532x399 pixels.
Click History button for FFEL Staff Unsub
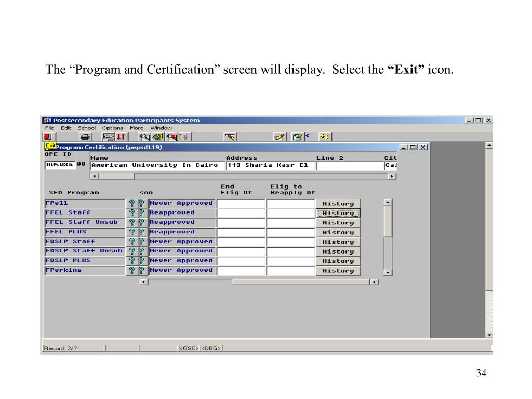point(338,222)
